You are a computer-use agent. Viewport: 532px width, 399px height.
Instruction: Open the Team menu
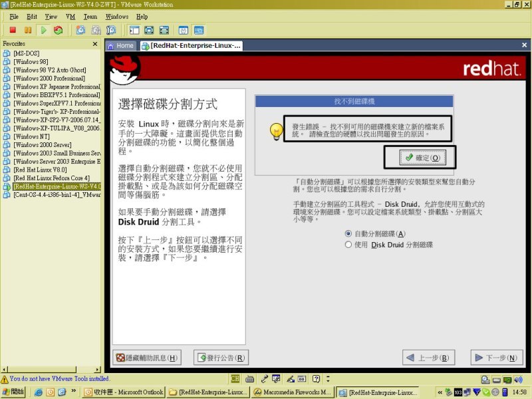pos(90,16)
